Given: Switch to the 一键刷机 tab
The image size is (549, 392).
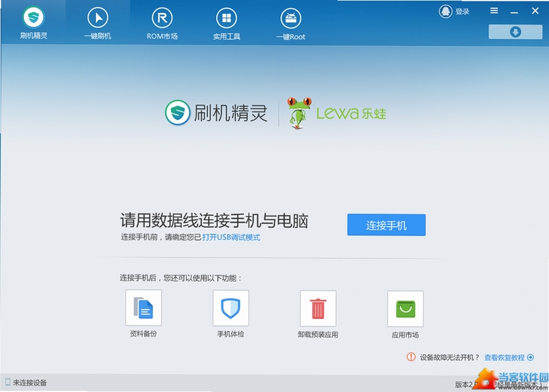Looking at the screenshot, I should coord(97,23).
